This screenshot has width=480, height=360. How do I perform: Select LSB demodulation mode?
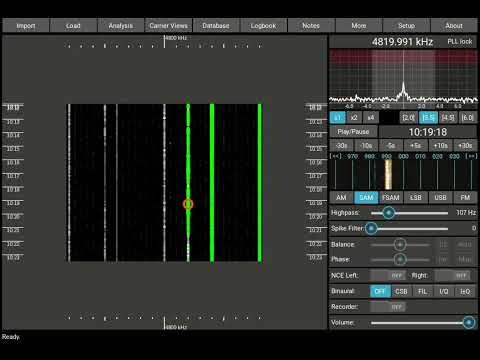pyautogui.click(x=415, y=197)
